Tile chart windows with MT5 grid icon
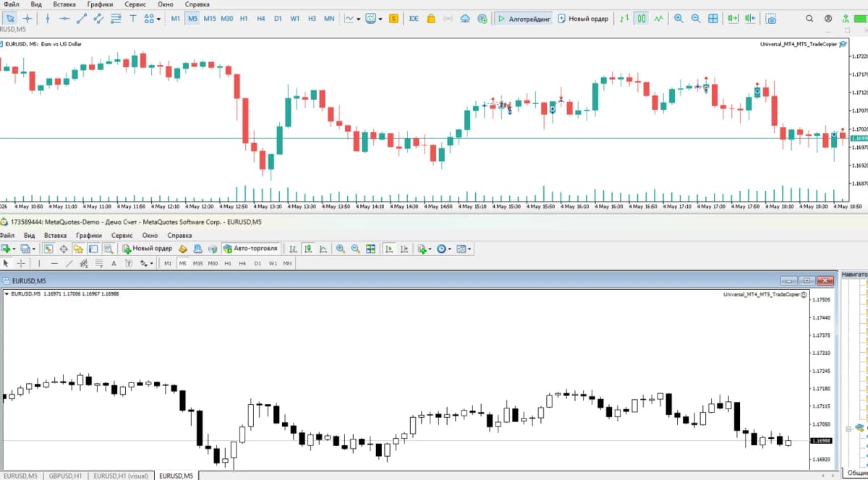 713,18
